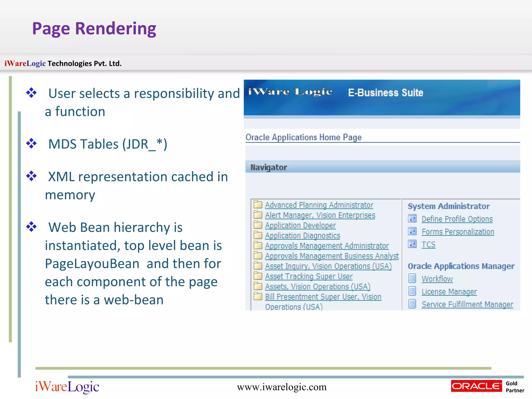Open the Application Developer responsibility link
532x399 pixels.
click(x=300, y=225)
